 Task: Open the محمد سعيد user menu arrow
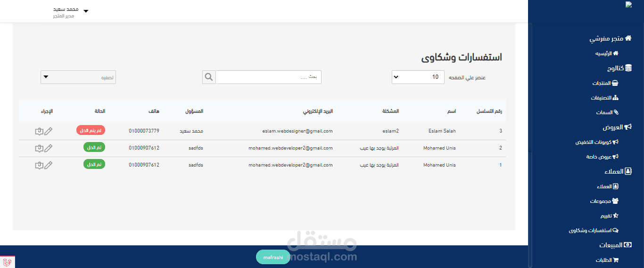point(85,11)
